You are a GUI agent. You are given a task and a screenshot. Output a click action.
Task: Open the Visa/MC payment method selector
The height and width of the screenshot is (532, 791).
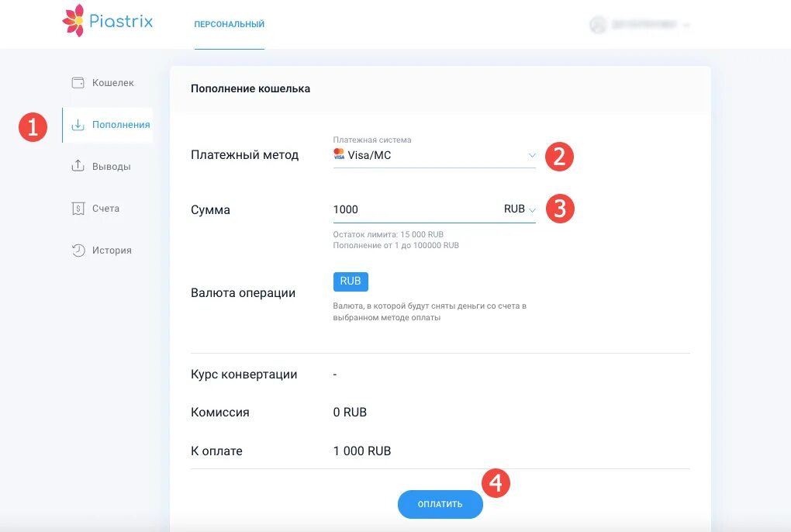click(434, 155)
